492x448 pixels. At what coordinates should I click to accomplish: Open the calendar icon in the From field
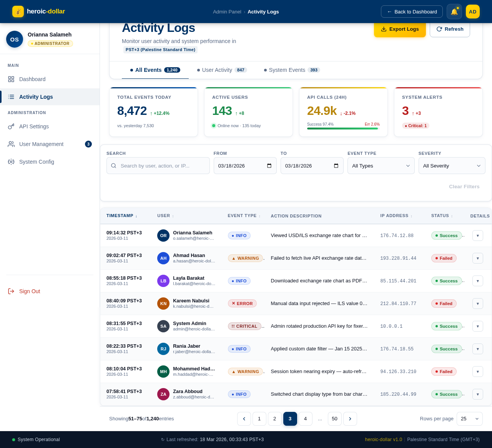click(269, 166)
